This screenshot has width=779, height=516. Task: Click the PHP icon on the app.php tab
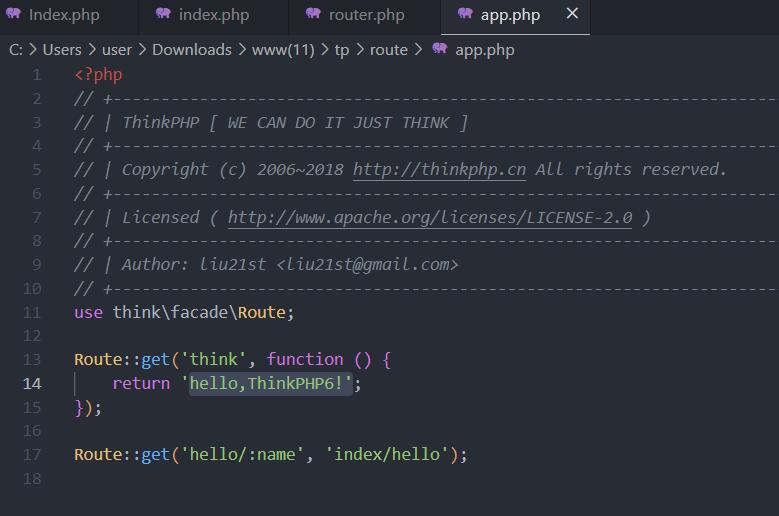pos(465,15)
